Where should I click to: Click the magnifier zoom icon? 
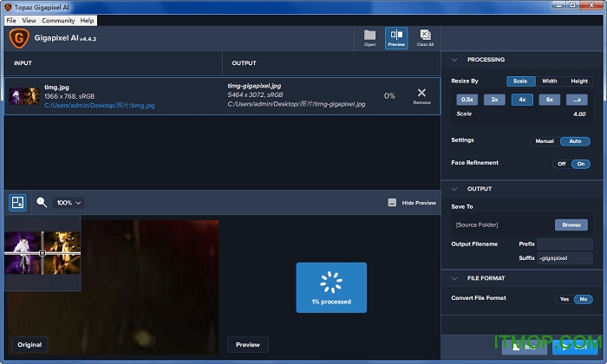tap(42, 202)
